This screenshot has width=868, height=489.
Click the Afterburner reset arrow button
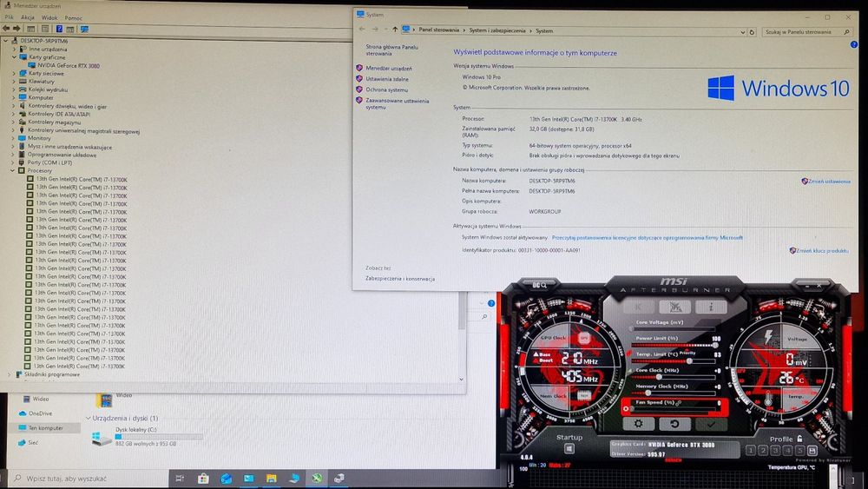click(x=674, y=424)
